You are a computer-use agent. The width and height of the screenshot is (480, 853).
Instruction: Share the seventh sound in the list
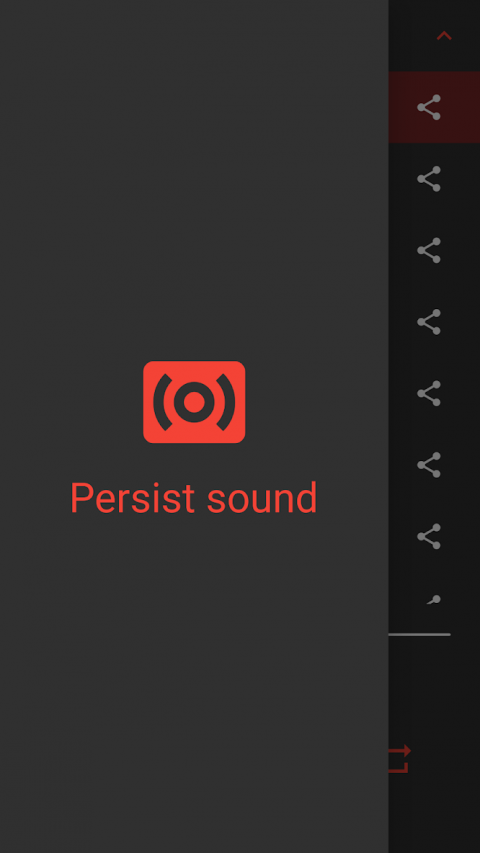pos(429,536)
